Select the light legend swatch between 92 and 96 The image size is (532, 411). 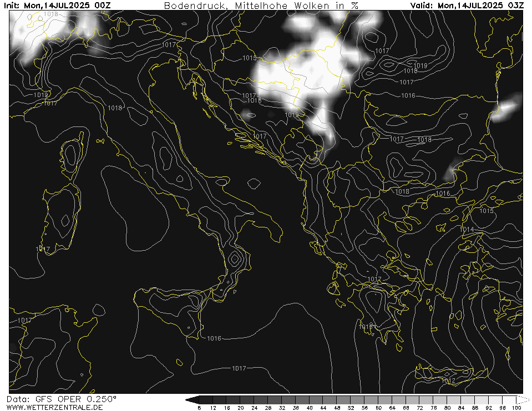[x=496, y=400]
